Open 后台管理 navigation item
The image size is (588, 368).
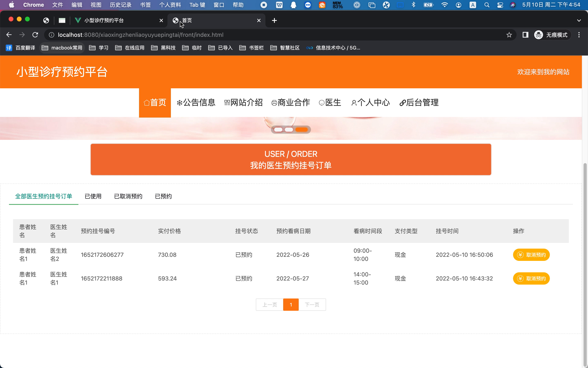pos(419,103)
